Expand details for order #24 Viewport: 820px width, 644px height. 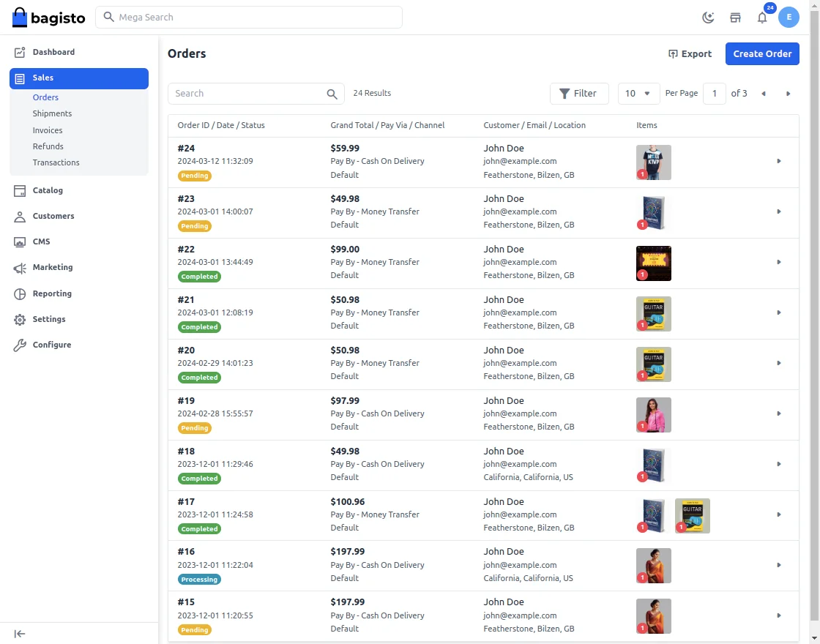[x=779, y=161]
